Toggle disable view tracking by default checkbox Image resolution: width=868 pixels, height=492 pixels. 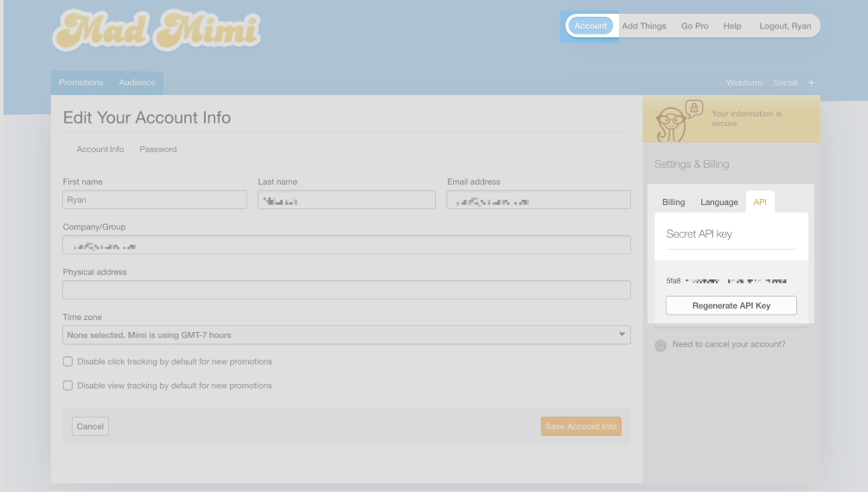[x=68, y=386]
